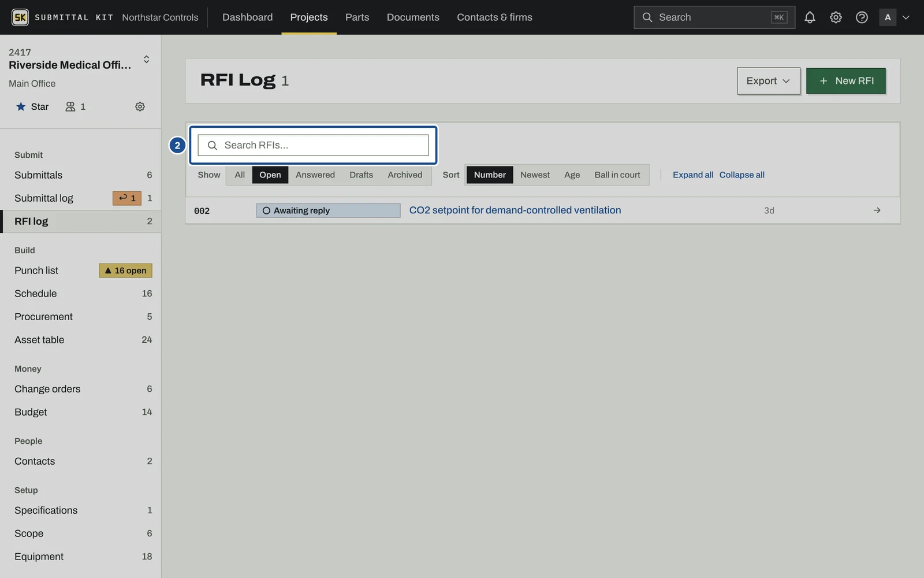Viewport: 924px width, 578px height.
Task: Click the returned badge on Submittal log
Action: tap(127, 198)
